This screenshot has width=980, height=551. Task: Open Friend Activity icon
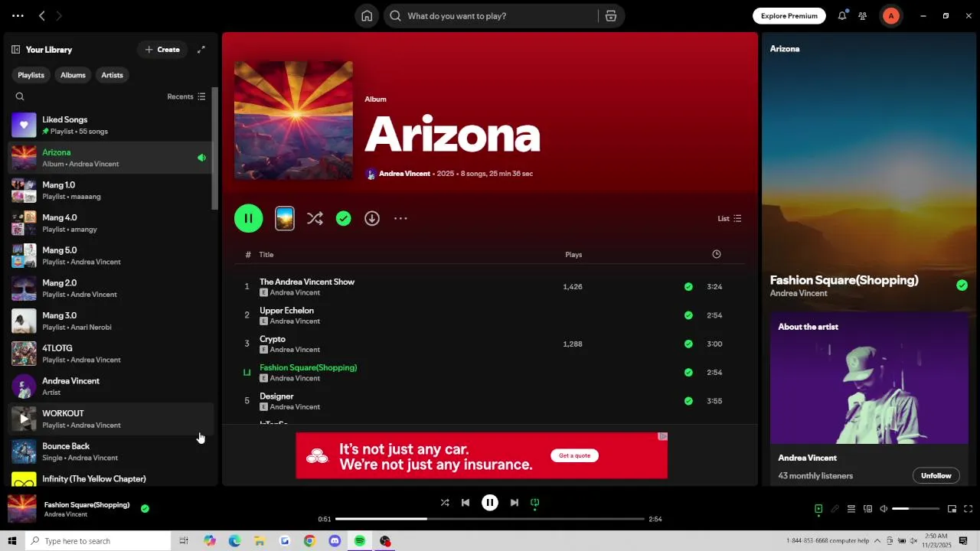[x=863, y=16]
